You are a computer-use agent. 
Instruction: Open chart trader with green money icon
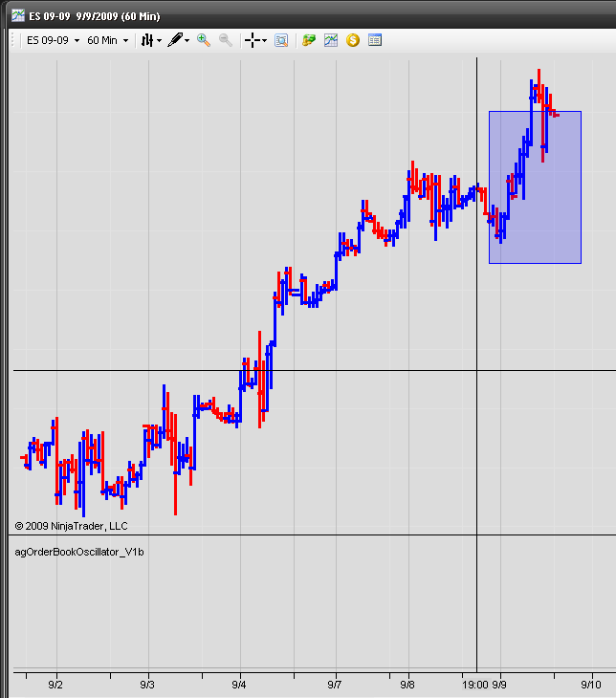(x=309, y=40)
